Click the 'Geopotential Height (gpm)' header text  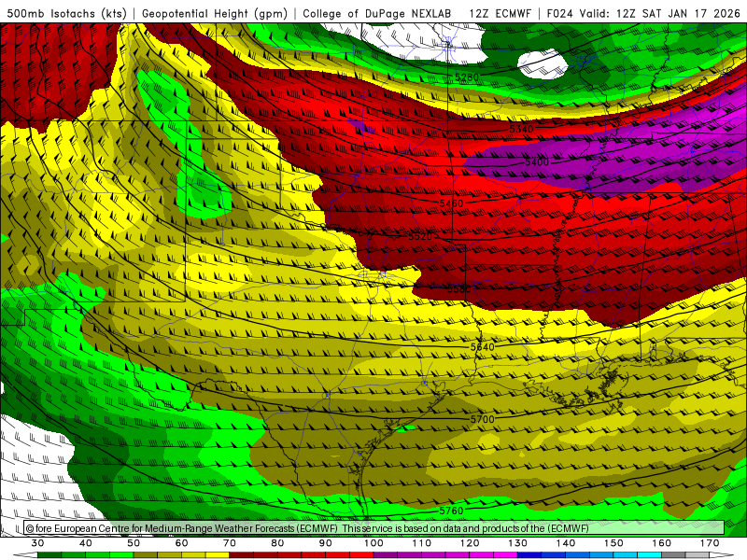(x=215, y=13)
